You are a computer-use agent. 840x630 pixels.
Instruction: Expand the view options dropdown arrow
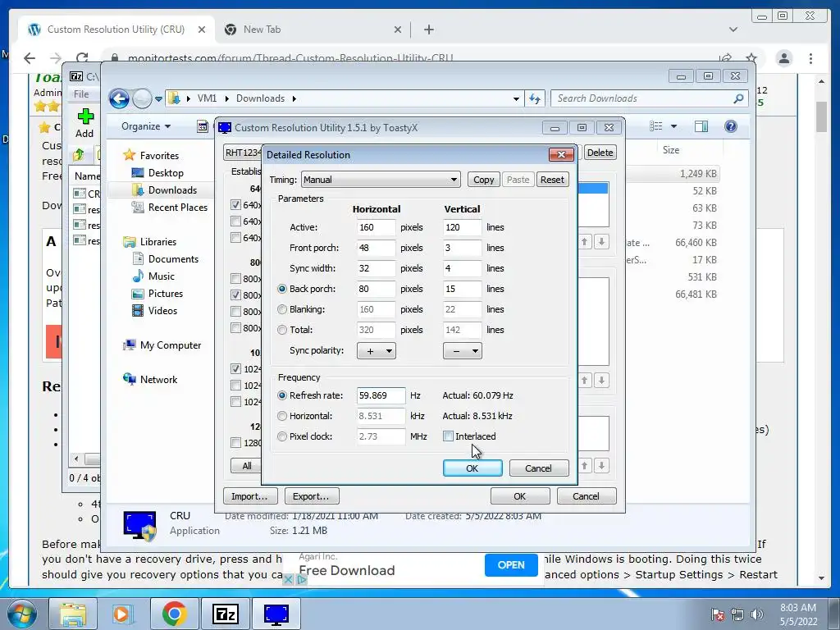[x=674, y=126]
